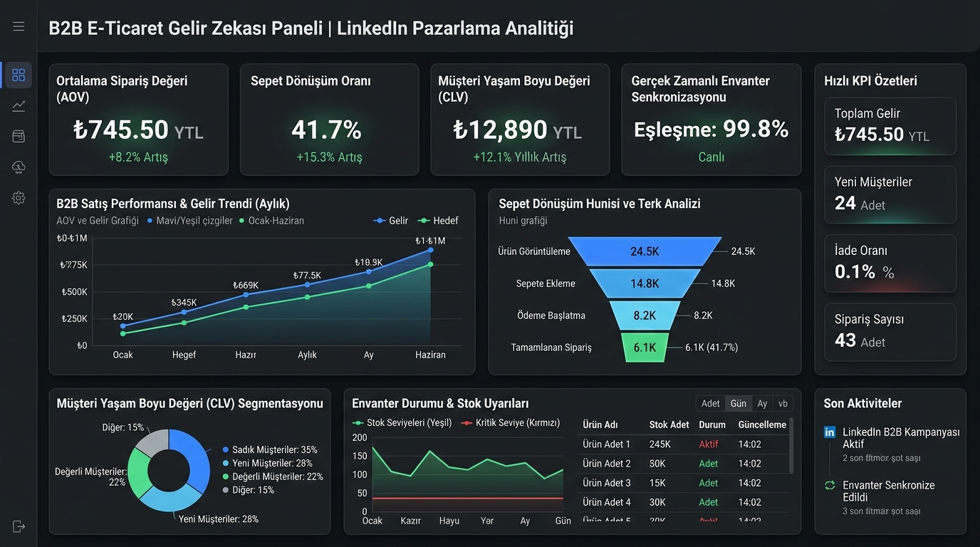Open the cloud upload icon in sidebar
Screen dimensions: 980x547
coord(19,167)
